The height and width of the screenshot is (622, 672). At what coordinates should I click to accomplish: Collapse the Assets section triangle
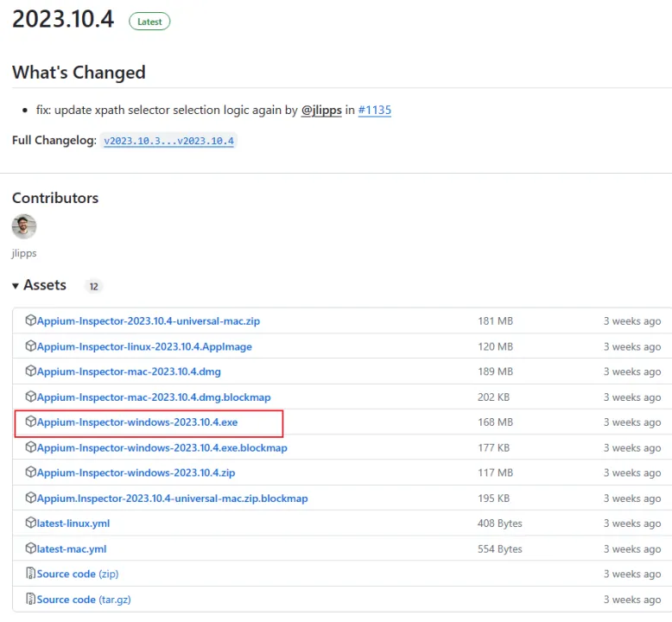[x=16, y=286]
